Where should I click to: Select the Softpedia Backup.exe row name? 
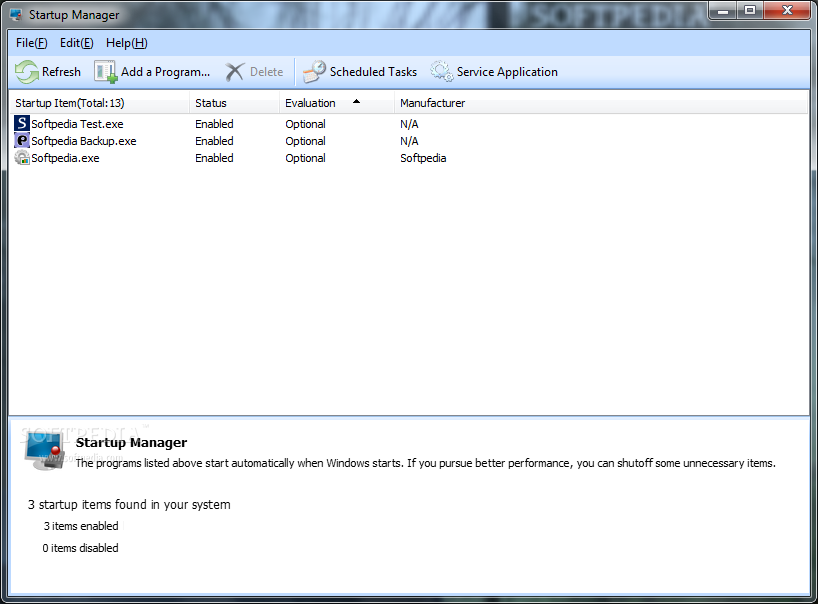click(83, 141)
